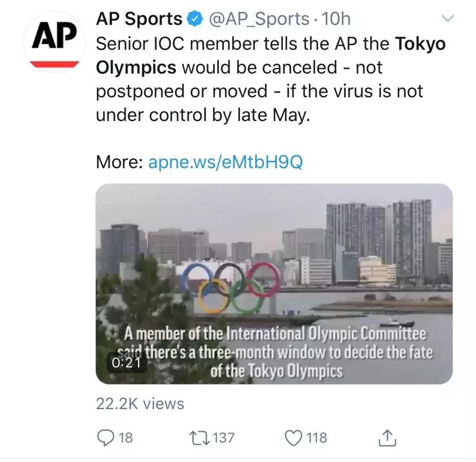Tap the reply speech bubble icon
Viewport: 476px width, 462px height.
click(105, 437)
